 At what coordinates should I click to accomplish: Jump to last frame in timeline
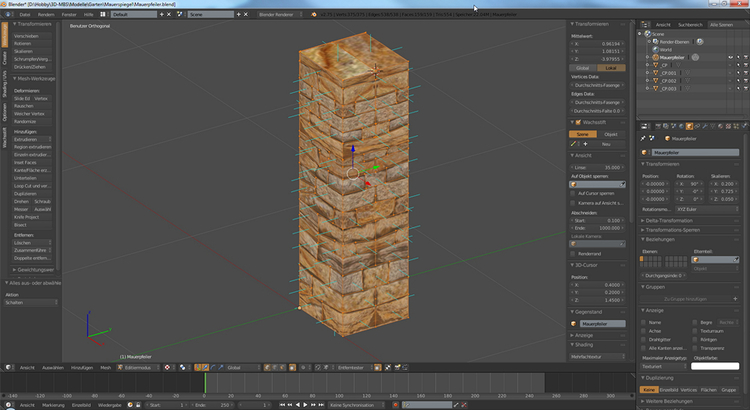pyautogui.click(x=321, y=405)
